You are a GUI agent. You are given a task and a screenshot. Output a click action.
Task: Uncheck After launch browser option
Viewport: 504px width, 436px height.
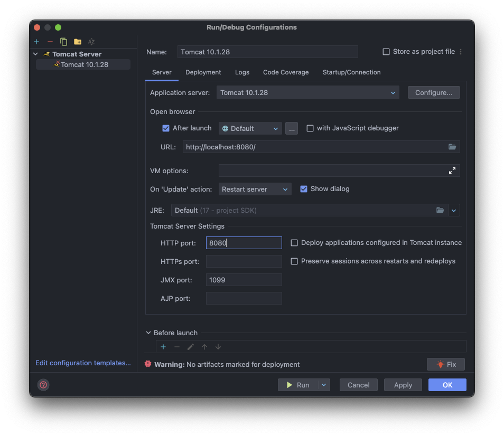(166, 128)
